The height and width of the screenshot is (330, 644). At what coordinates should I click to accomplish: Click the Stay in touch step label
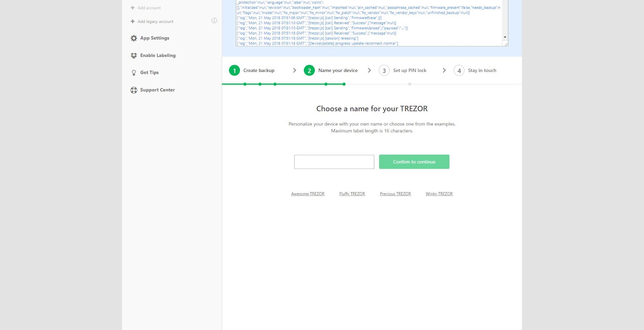[x=482, y=70]
